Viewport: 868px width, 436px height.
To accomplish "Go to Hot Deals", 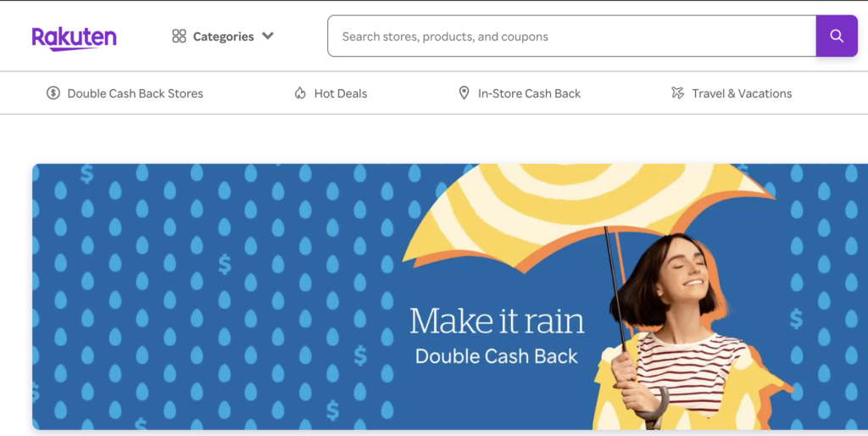I will (x=341, y=93).
